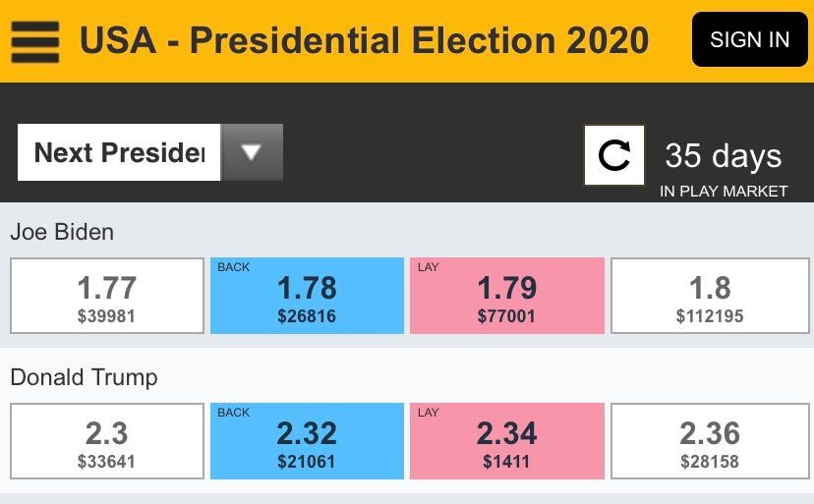
Task: Select Donald Trump 2.36 odds box
Action: click(x=710, y=441)
